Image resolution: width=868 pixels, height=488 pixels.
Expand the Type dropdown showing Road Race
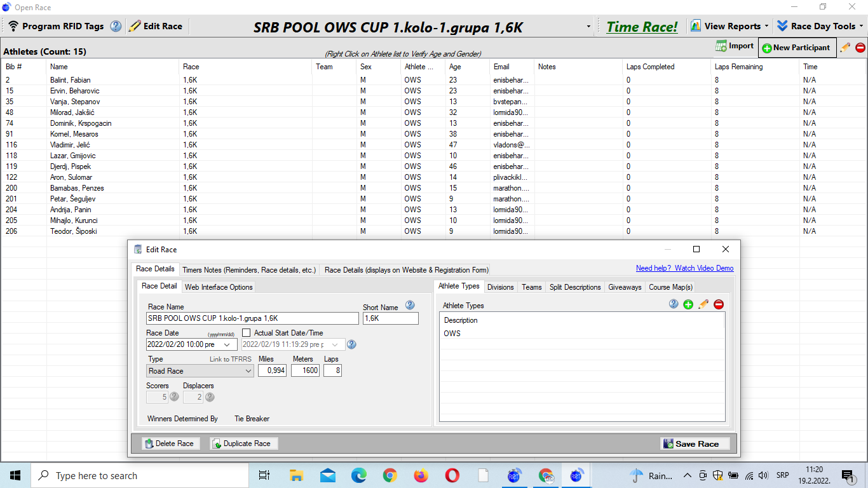tap(248, 371)
